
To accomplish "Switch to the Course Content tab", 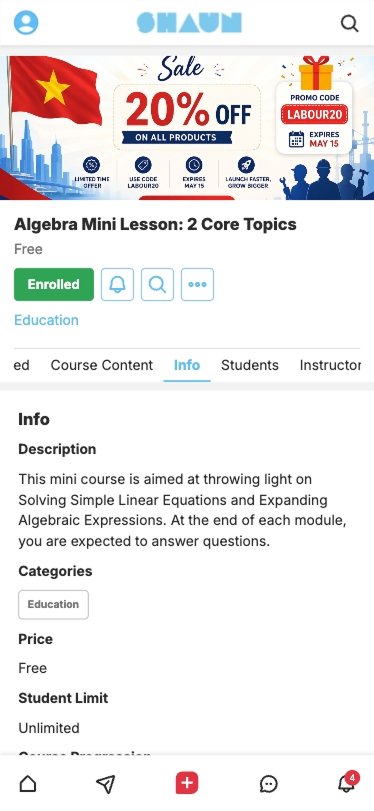I will 101,365.
